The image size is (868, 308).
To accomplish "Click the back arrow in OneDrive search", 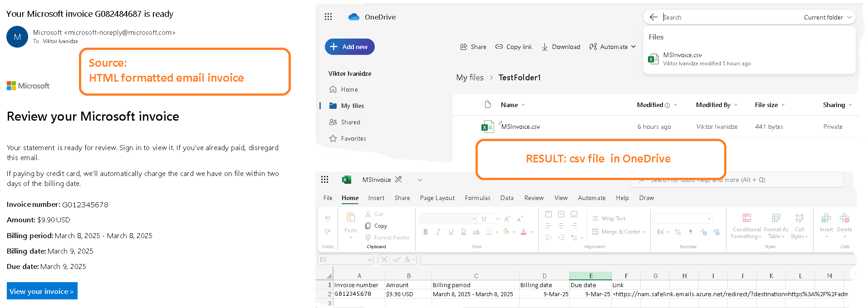I will pos(653,17).
